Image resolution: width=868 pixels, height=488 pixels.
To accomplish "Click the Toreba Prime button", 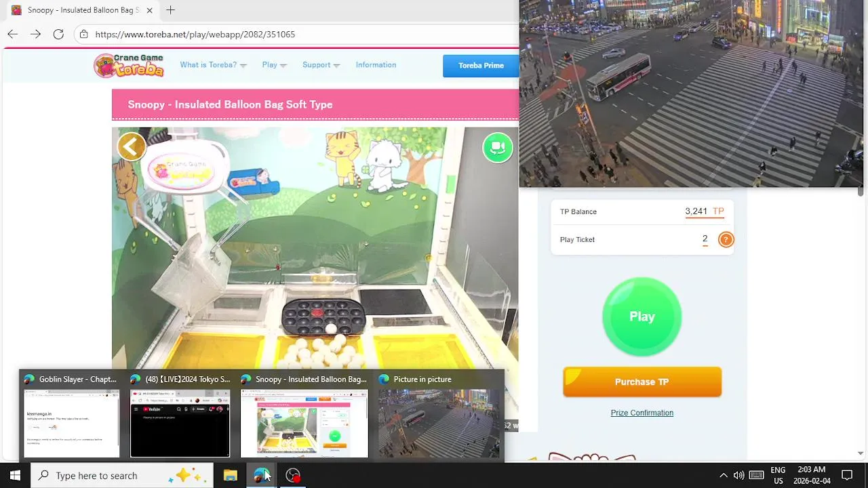I will point(481,66).
